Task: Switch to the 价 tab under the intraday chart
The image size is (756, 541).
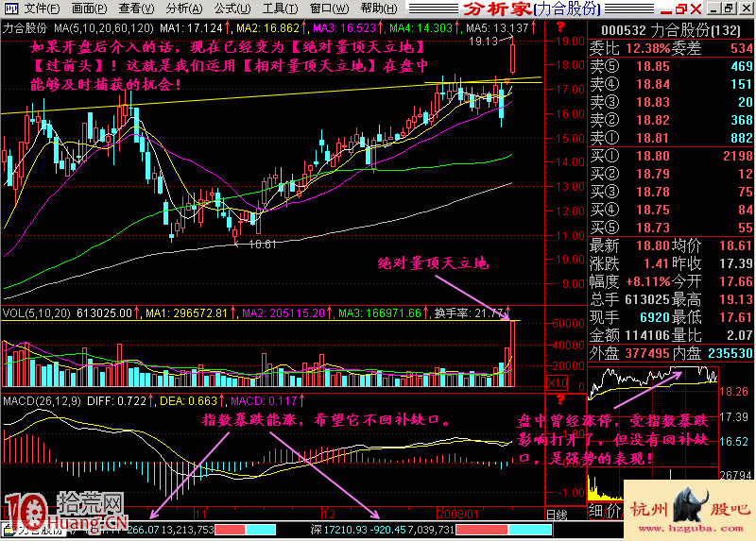Action: tap(612, 511)
